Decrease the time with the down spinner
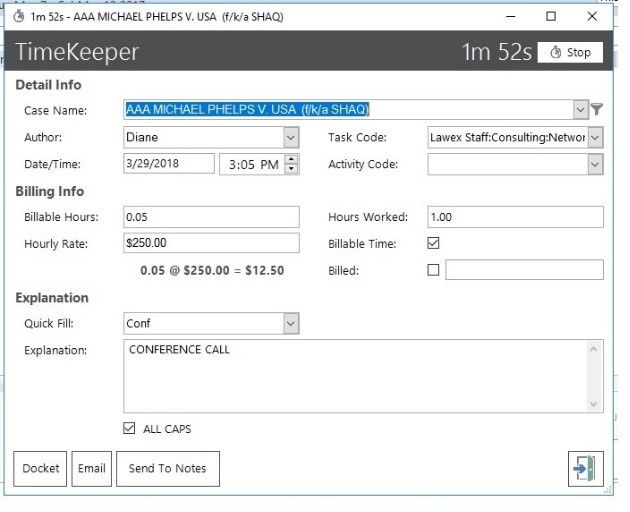Screen dimensions: 630x512 coord(291,169)
